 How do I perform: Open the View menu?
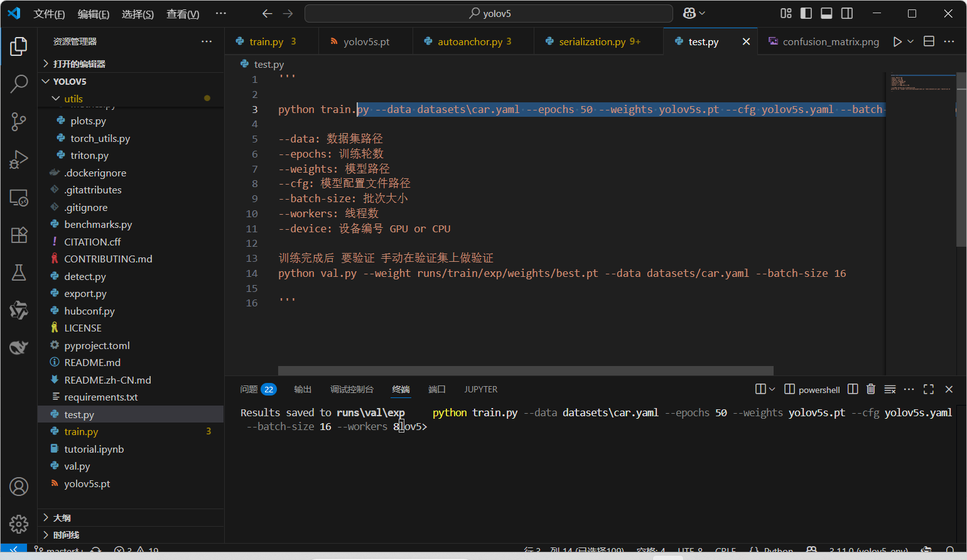183,14
